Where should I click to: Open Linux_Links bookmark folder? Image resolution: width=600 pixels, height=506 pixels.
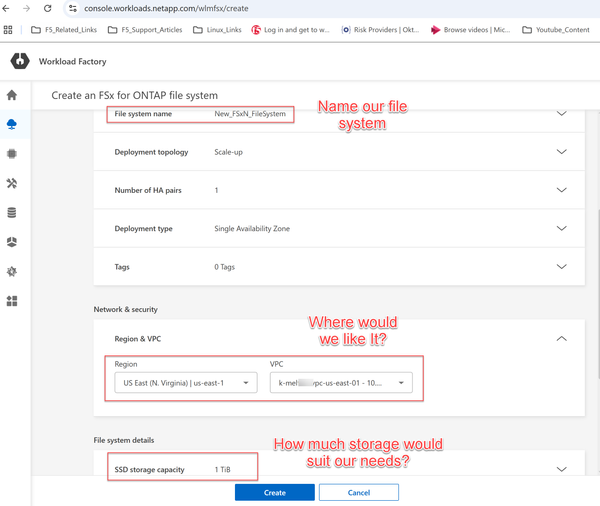(x=217, y=30)
